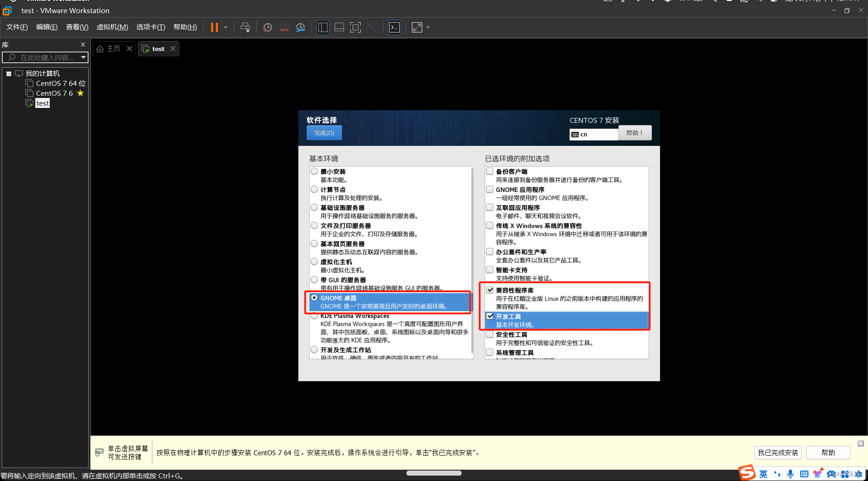Click the cn keyboard layout indicator
Screen dimensions: 868x481
coord(594,134)
